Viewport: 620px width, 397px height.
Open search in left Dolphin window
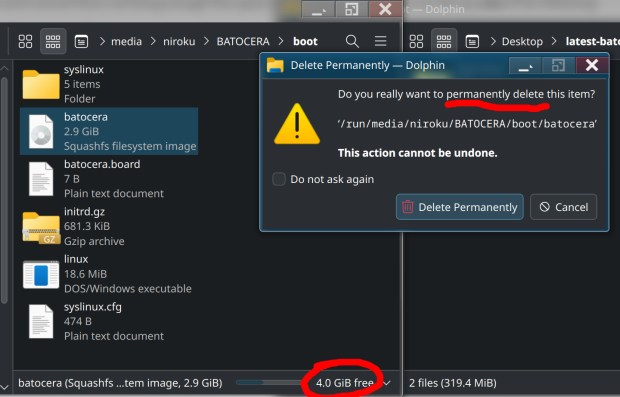pyautogui.click(x=352, y=41)
